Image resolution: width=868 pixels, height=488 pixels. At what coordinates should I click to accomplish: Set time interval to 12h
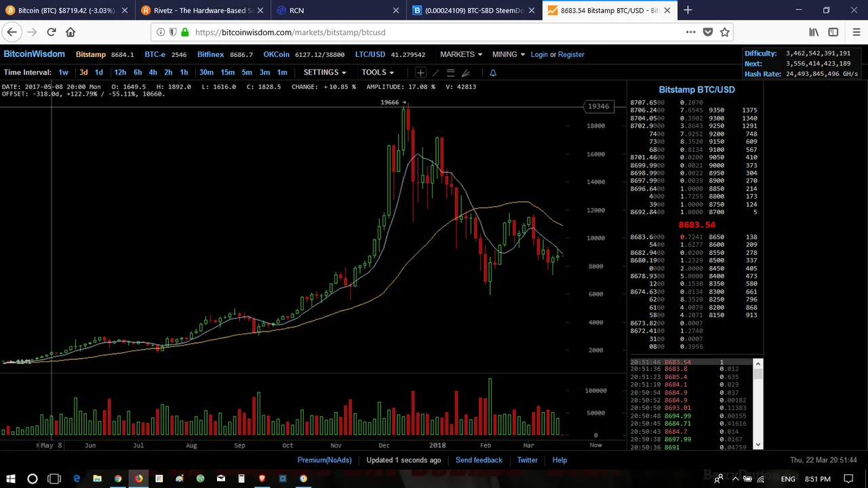click(120, 73)
